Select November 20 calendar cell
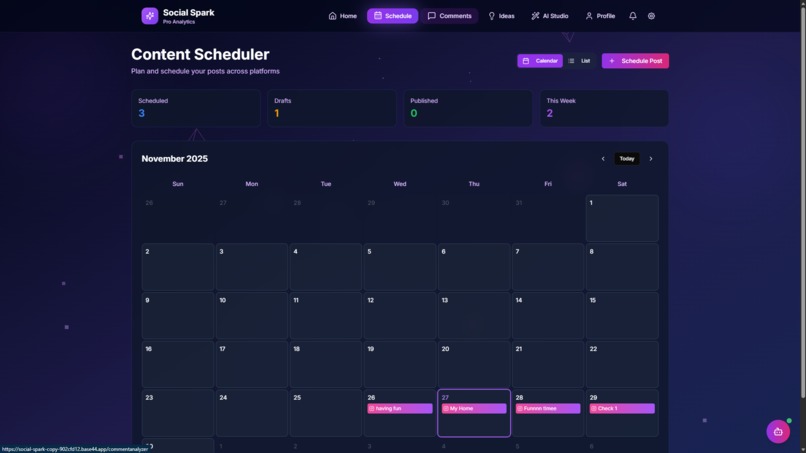Viewport: 806px width, 453px height. (x=474, y=364)
